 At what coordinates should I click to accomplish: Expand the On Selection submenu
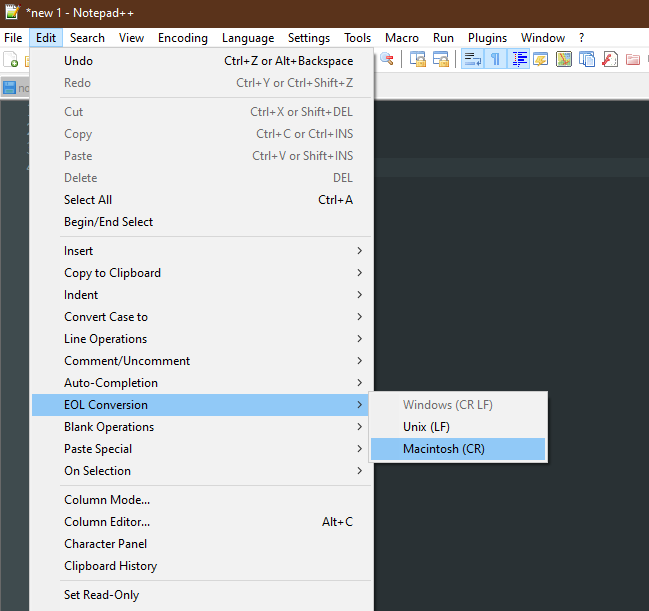coord(202,471)
